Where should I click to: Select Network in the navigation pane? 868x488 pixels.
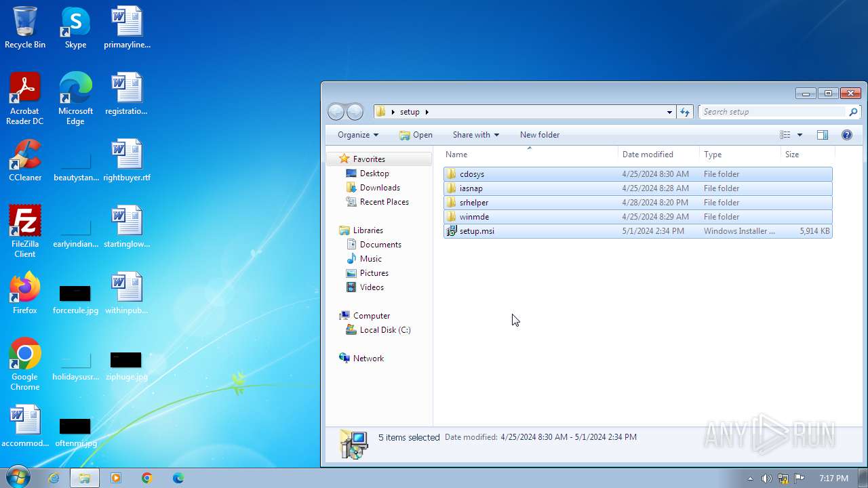(368, 359)
